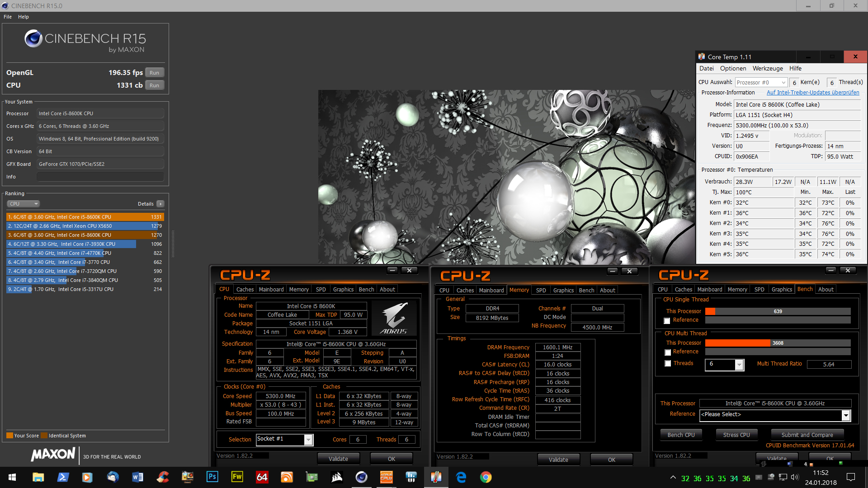
Task: Open the Intel-Treiber-Updates überprüfen link
Action: [813, 93]
